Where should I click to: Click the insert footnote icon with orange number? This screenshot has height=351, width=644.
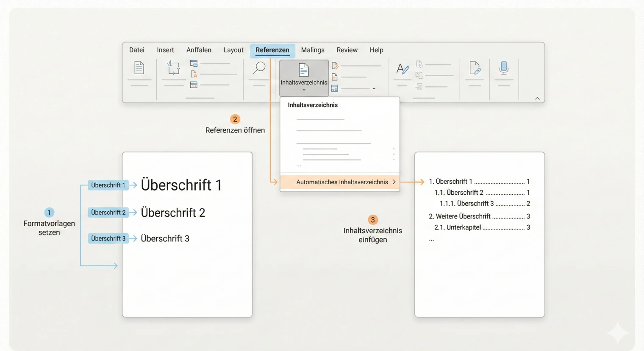335,65
